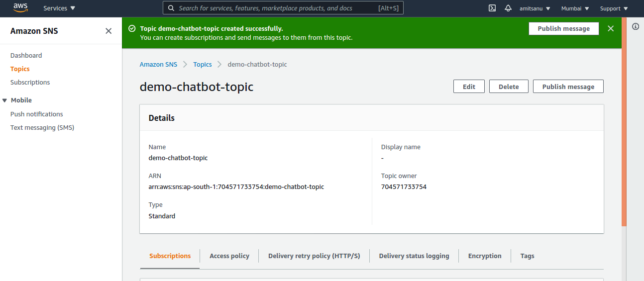Image resolution: width=644 pixels, height=281 pixels.
Task: Open the Support dropdown menu
Action: tap(614, 8)
